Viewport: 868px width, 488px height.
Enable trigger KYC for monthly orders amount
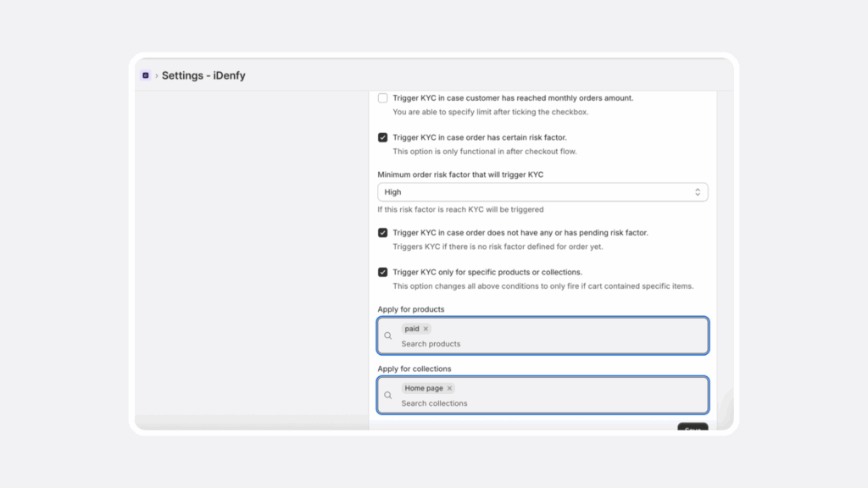click(382, 97)
